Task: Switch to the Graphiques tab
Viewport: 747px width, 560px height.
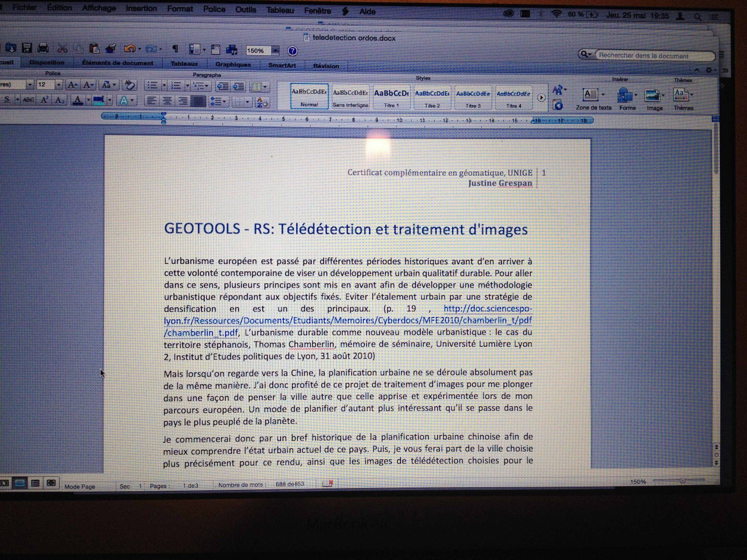Action: click(233, 65)
